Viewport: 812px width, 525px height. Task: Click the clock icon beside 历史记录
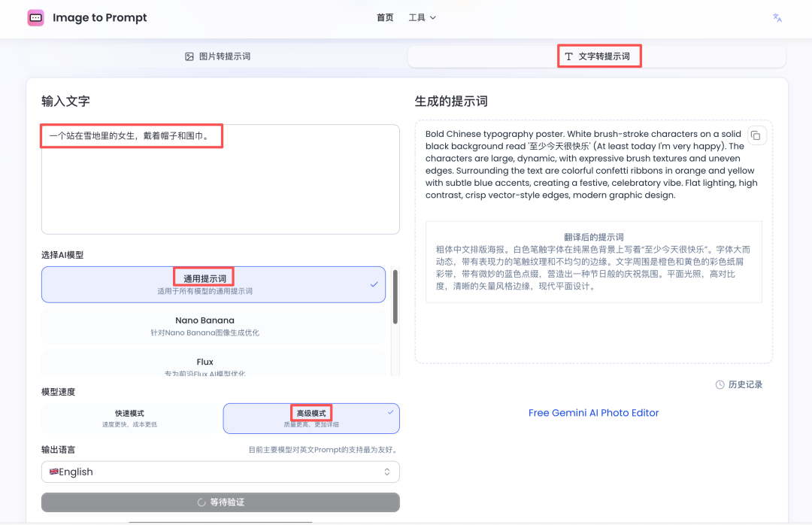(720, 384)
